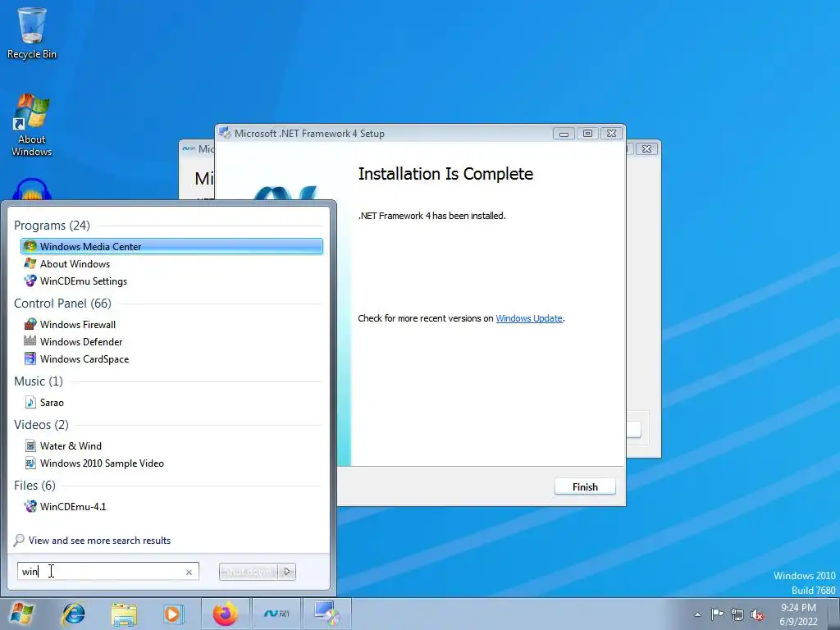840x630 pixels.
Task: Open Action Center flag icon
Action: [717, 614]
